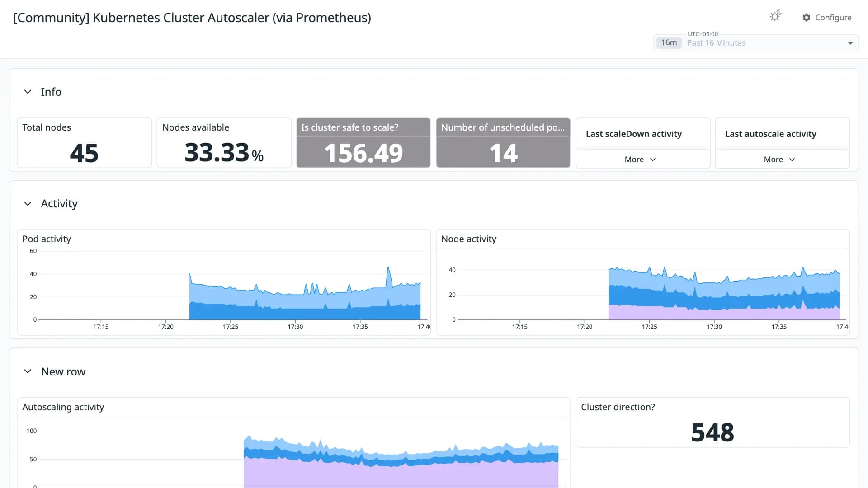Expand More under Last autoscale activity
868x488 pixels.
[x=779, y=160]
